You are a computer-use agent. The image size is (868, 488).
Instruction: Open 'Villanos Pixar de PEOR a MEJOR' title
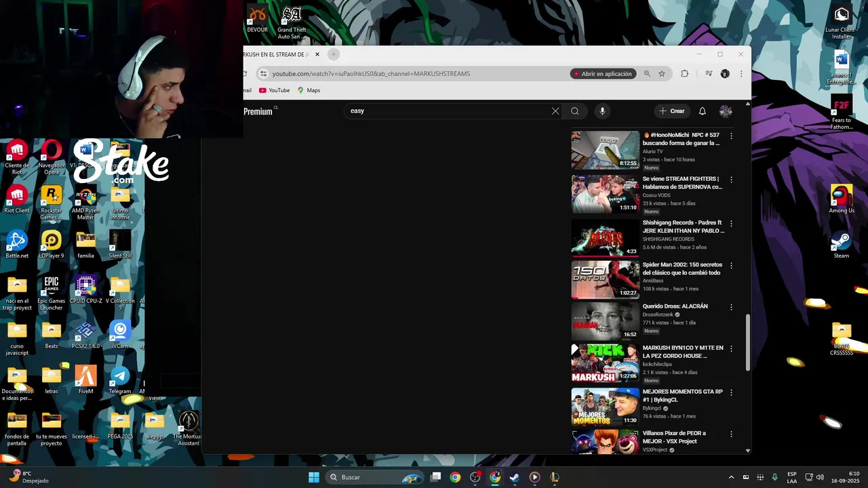click(x=675, y=437)
